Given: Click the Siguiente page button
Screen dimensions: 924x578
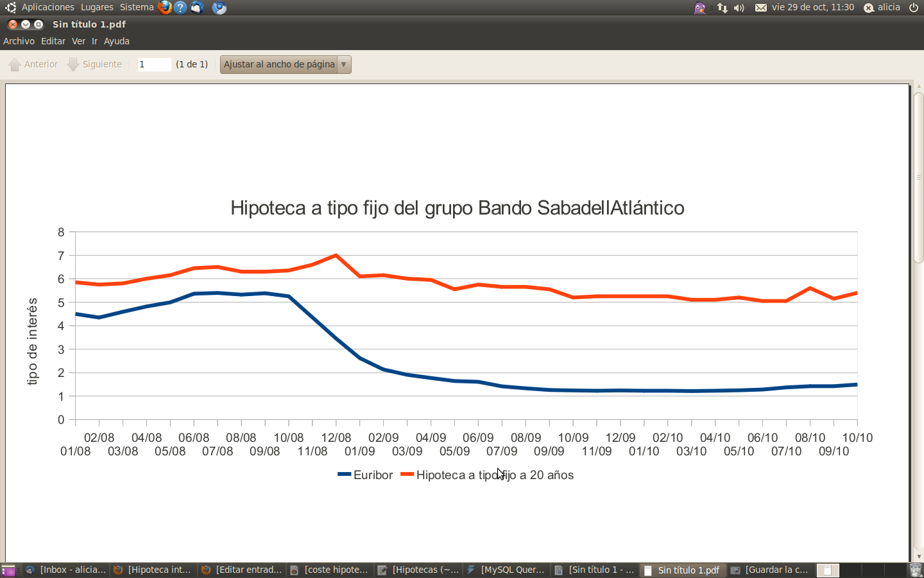Looking at the screenshot, I should [95, 64].
